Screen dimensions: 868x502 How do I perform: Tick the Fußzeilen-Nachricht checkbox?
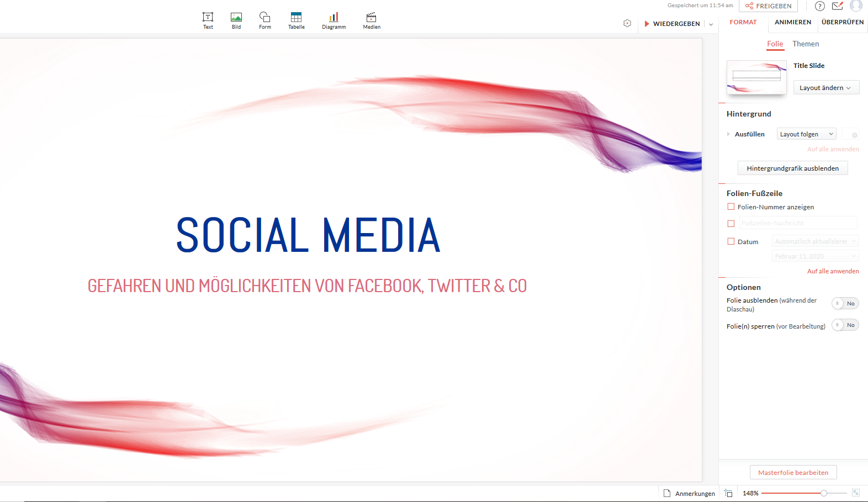pos(731,224)
